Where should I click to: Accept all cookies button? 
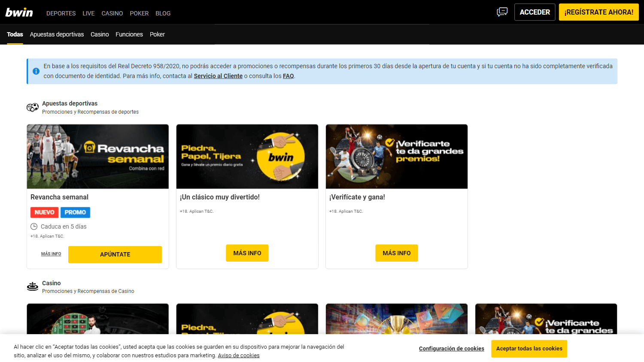click(x=529, y=349)
